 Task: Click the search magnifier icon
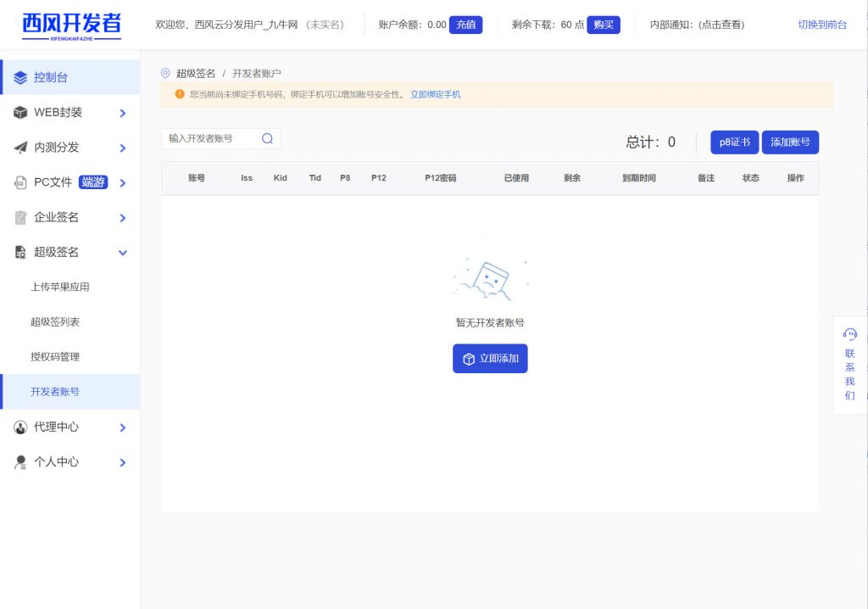tap(267, 138)
